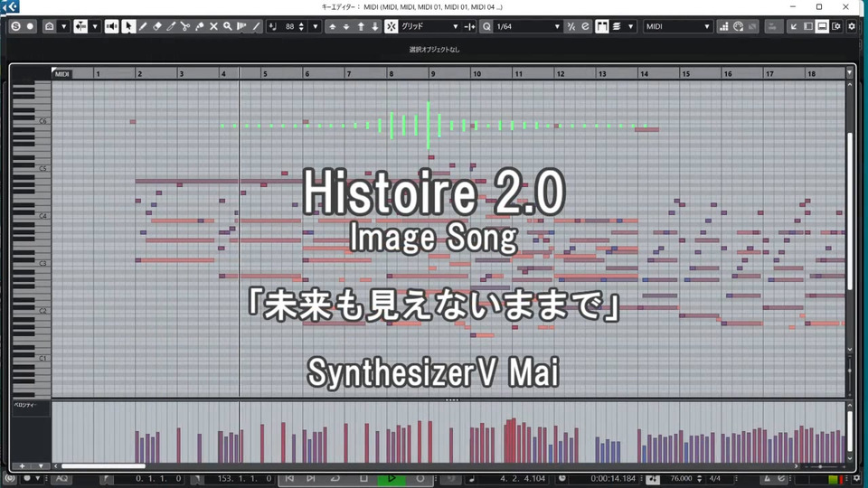Image resolution: width=868 pixels, height=488 pixels.
Task: Click the transport Play button
Action: click(392, 478)
